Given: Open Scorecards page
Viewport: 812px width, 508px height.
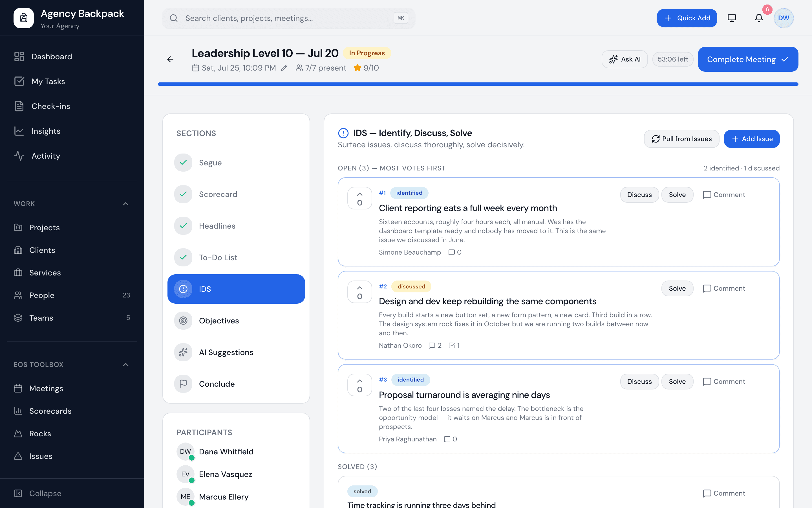Looking at the screenshot, I should click(x=72, y=411).
